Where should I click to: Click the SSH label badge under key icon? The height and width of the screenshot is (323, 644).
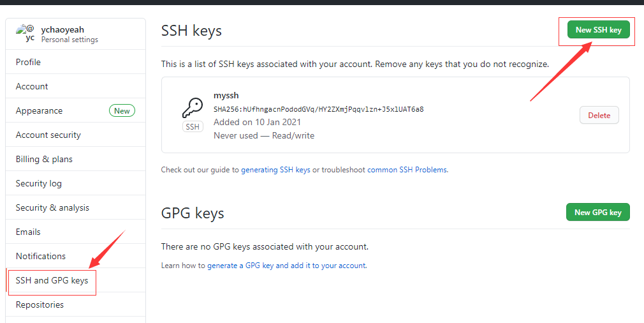pos(193,126)
